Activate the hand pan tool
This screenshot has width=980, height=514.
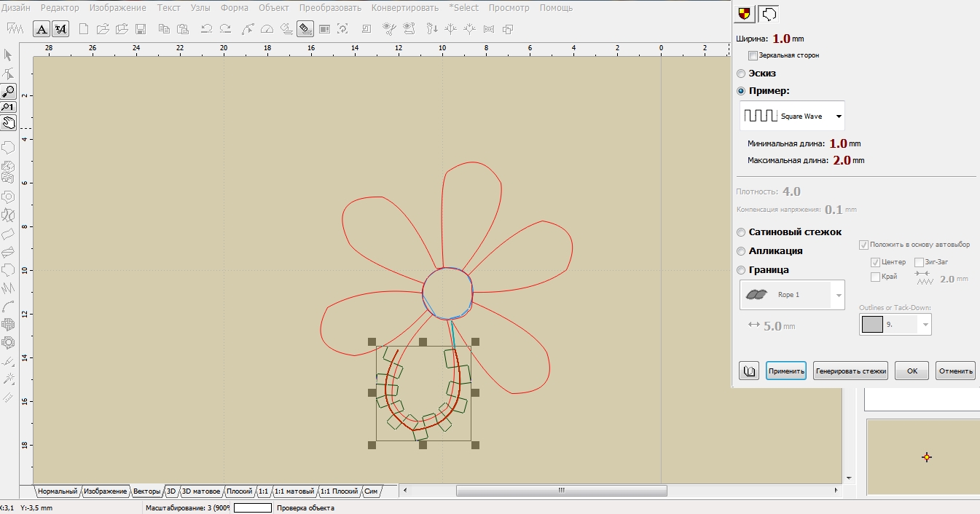8,122
